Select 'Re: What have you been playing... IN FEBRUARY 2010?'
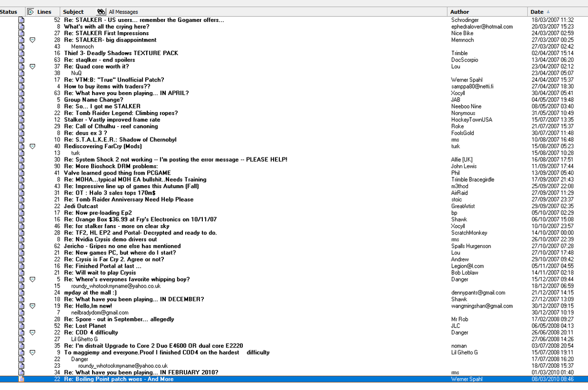588x390 pixels. [x=141, y=373]
